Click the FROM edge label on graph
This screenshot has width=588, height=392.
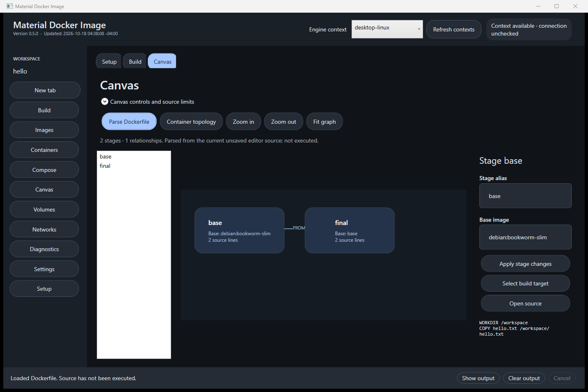click(299, 228)
